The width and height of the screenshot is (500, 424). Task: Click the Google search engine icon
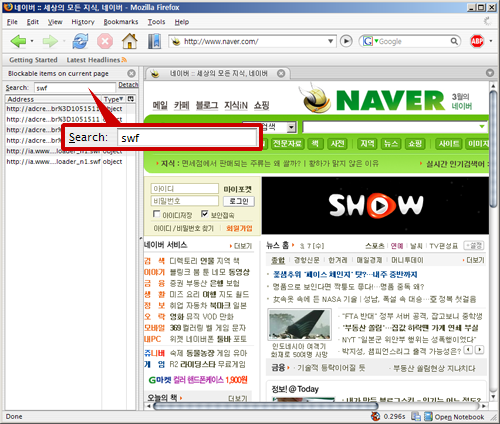click(x=367, y=41)
